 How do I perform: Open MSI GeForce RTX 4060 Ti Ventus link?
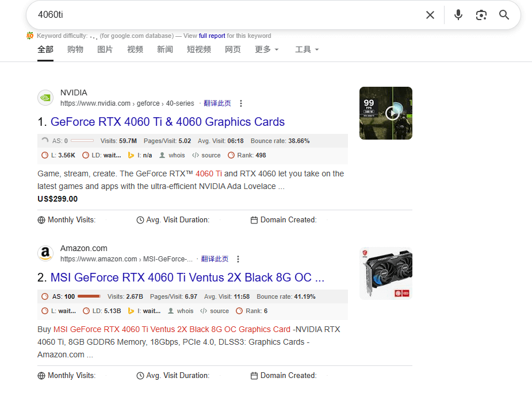[x=187, y=277]
